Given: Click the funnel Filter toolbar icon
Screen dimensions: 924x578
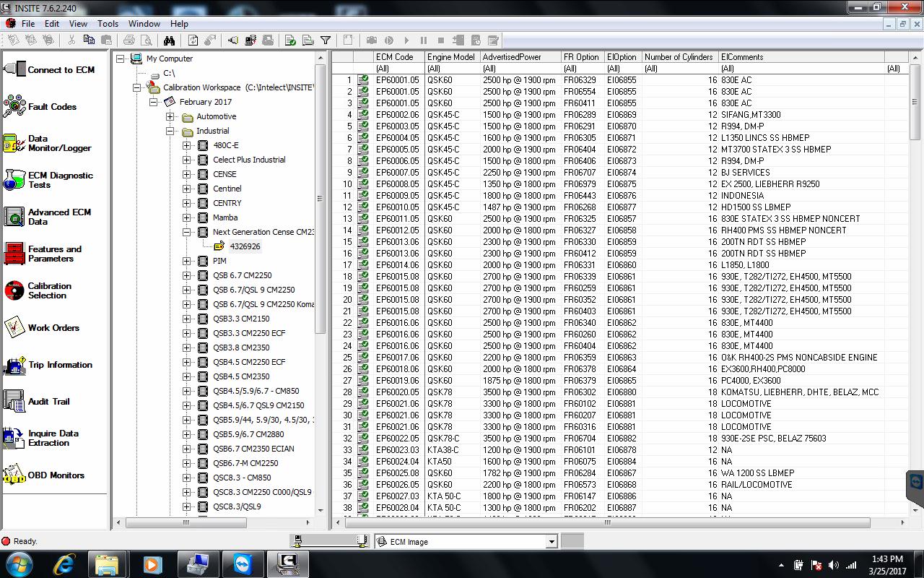Looking at the screenshot, I should click(x=326, y=40).
